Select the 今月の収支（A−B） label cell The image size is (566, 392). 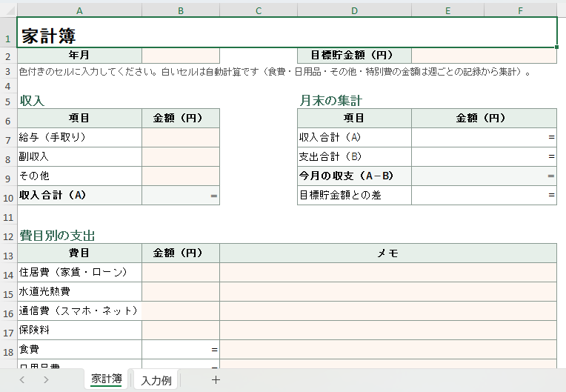(354, 176)
